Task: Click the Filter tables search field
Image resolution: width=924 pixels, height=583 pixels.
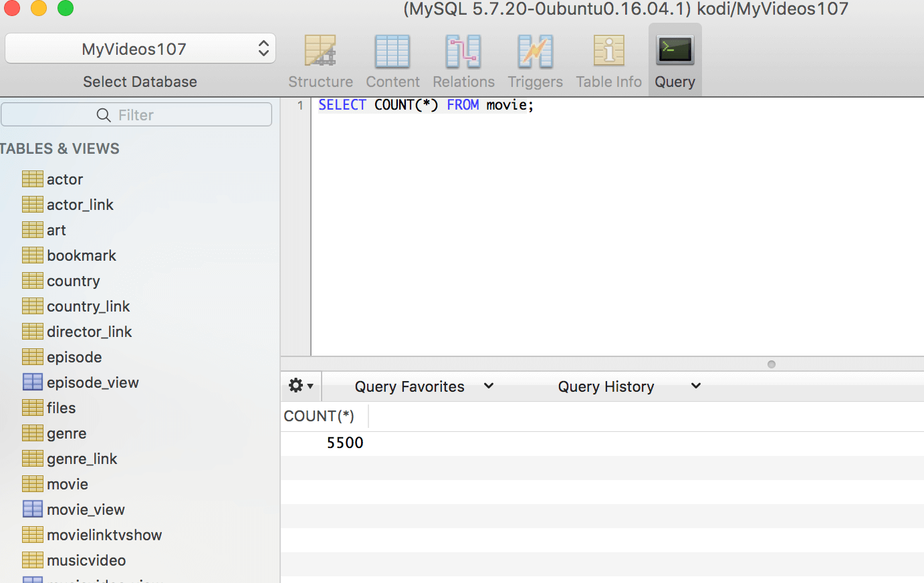Action: point(136,115)
